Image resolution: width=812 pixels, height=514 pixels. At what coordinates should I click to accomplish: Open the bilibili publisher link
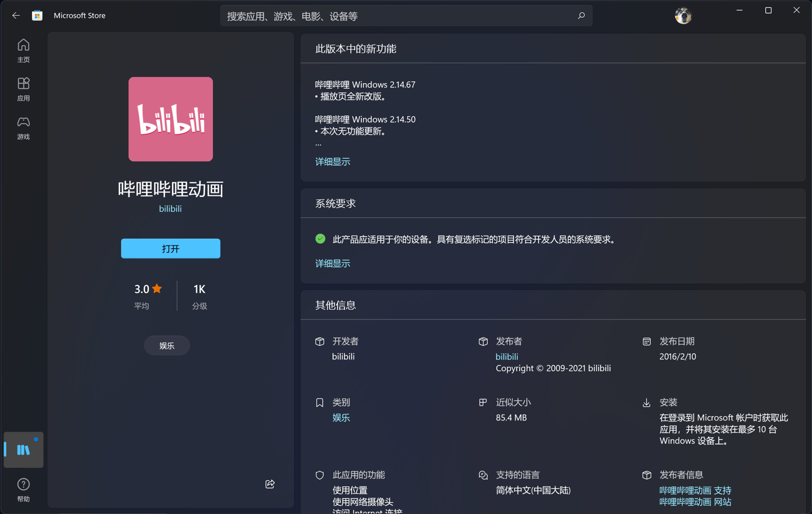[x=506, y=356]
